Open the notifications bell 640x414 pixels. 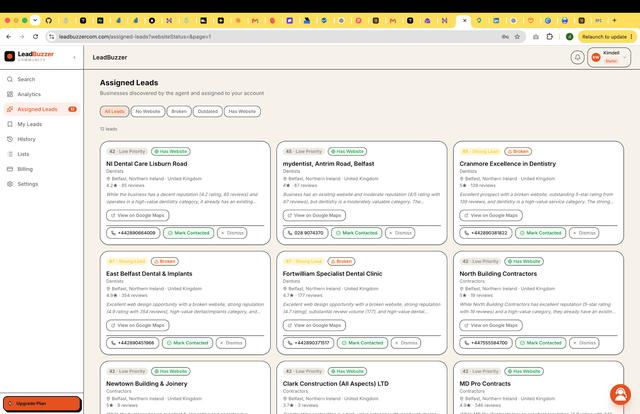577,57
